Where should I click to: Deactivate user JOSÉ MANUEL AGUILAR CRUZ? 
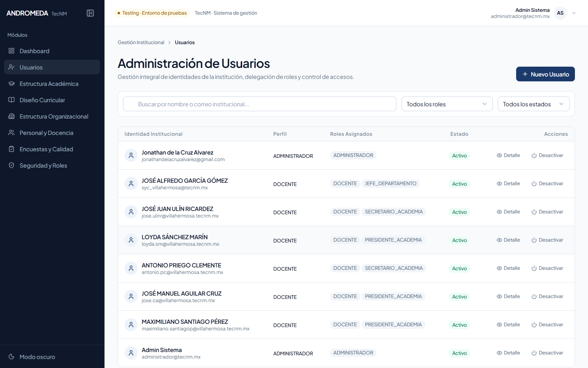pos(547,296)
